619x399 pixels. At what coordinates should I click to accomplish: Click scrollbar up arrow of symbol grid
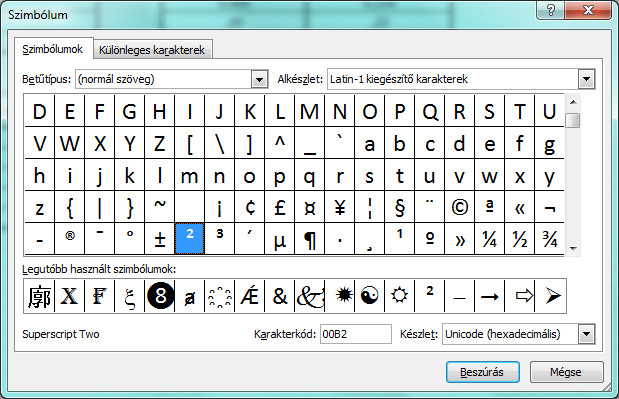click(x=573, y=102)
